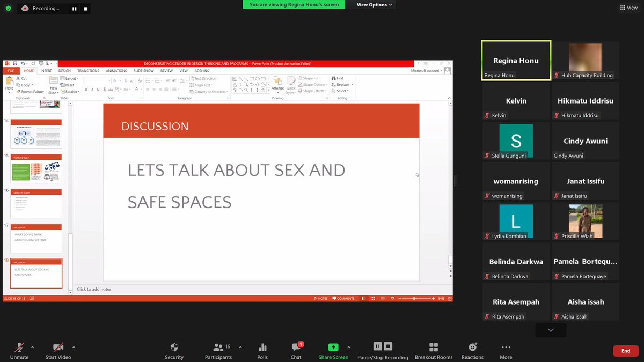The height and width of the screenshot is (362, 644).
Task: Click Arrange in the Drawing group
Action: [x=277, y=84]
